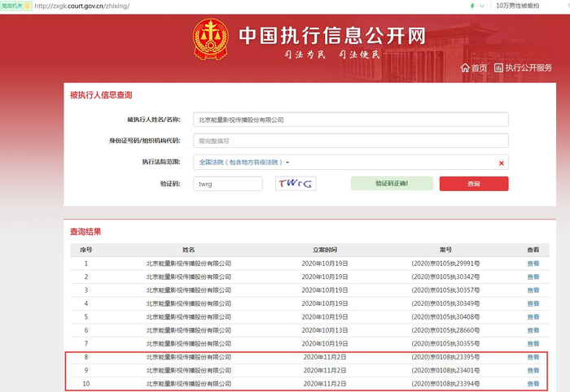Open 查看 link for case 28660号
Image resolution: width=570 pixels, height=392 pixels.
coord(533,330)
